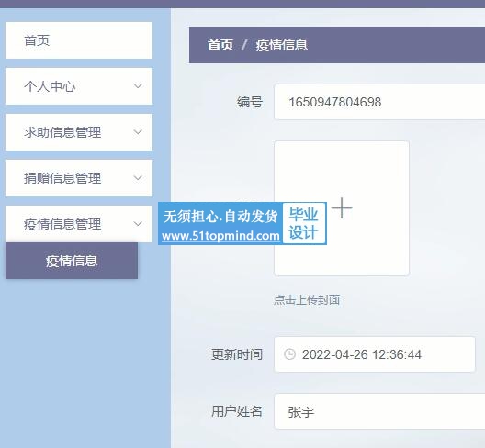This screenshot has width=485, height=448.
Task: Click the 编号 input field
Action: point(379,102)
